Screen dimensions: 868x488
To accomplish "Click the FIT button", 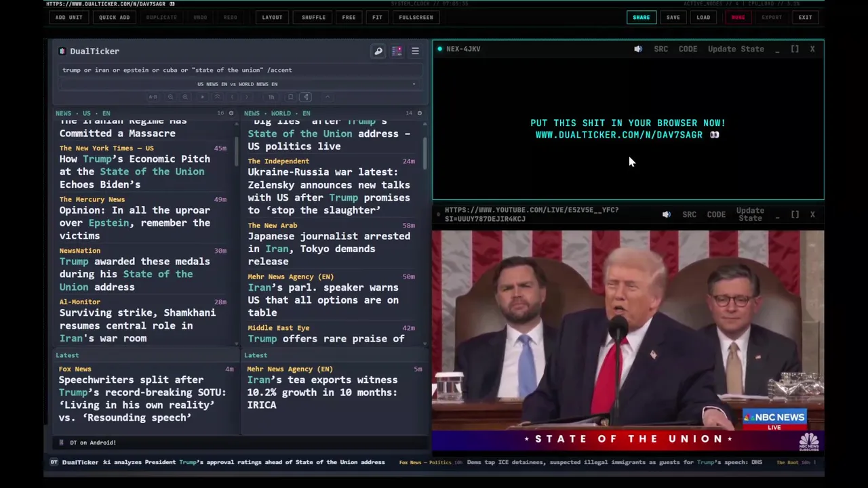I will tap(377, 18).
